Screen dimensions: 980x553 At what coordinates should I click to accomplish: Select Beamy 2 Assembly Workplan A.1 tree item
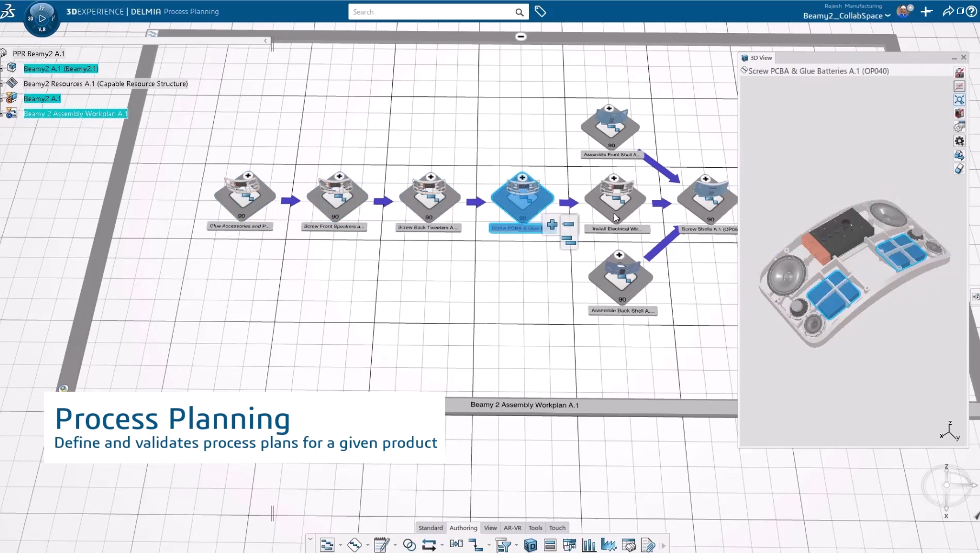click(x=75, y=114)
